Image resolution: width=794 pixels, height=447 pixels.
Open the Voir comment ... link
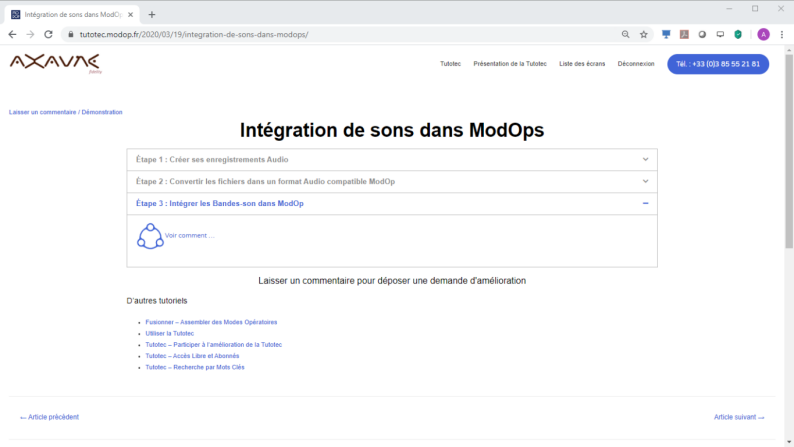coord(189,235)
